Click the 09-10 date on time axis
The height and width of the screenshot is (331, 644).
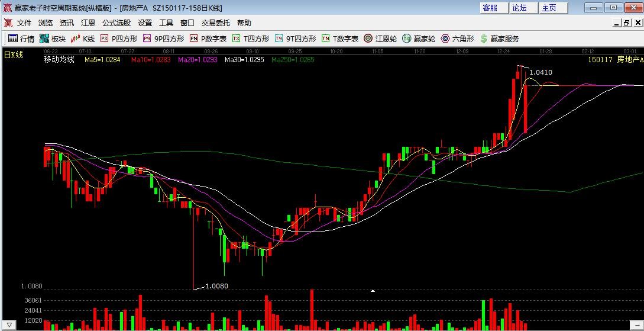tap(253, 52)
